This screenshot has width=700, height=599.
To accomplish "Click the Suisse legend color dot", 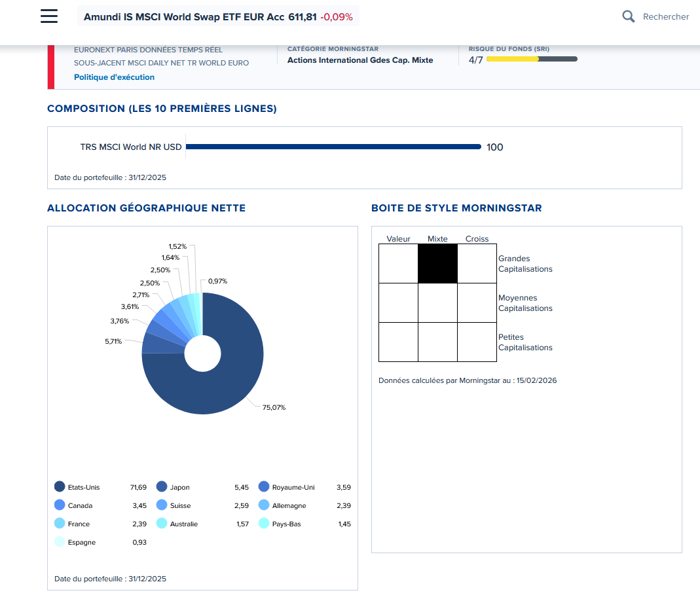I will click(x=162, y=505).
